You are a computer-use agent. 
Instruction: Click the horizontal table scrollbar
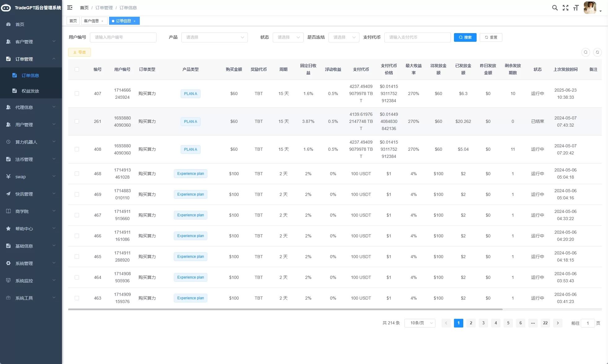(285, 309)
